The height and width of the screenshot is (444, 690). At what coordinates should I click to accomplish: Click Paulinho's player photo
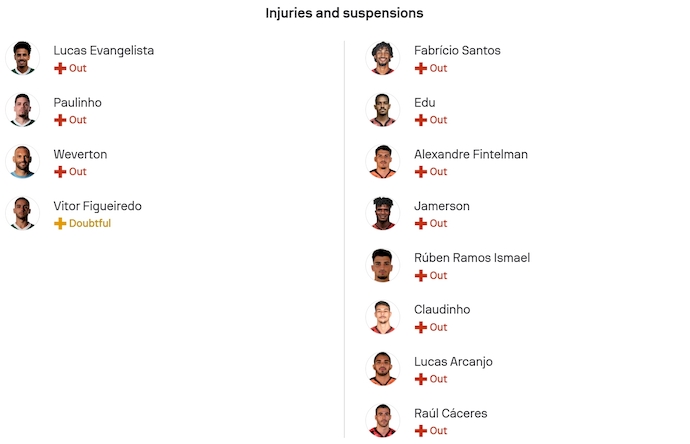pyautogui.click(x=22, y=110)
